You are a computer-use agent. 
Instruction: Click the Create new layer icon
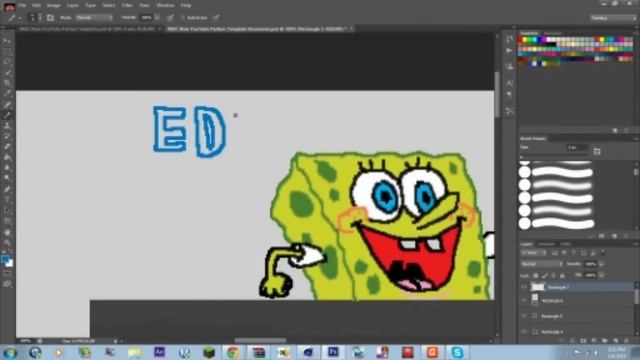(616, 340)
